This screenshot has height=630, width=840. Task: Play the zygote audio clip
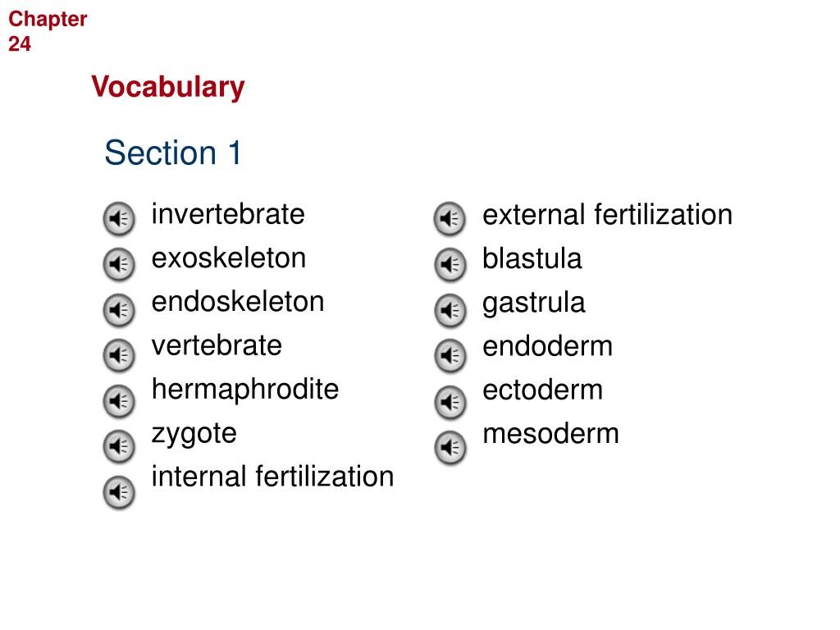coord(118,446)
